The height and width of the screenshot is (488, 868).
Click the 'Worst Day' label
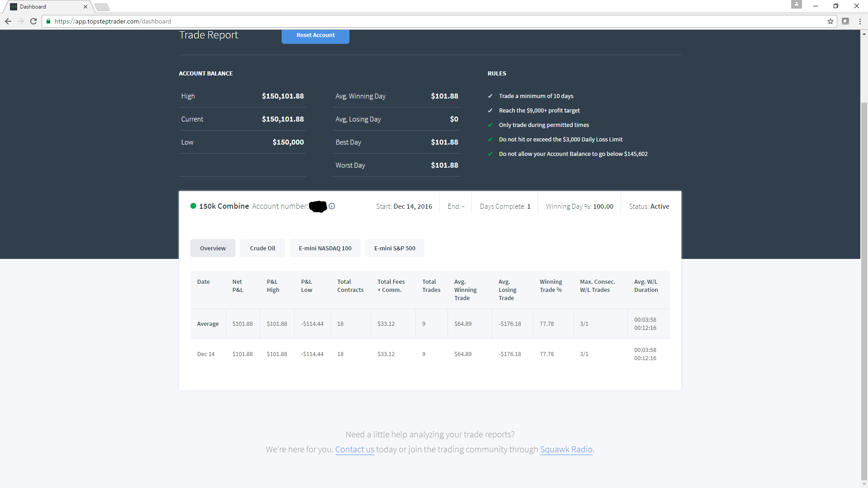350,165
